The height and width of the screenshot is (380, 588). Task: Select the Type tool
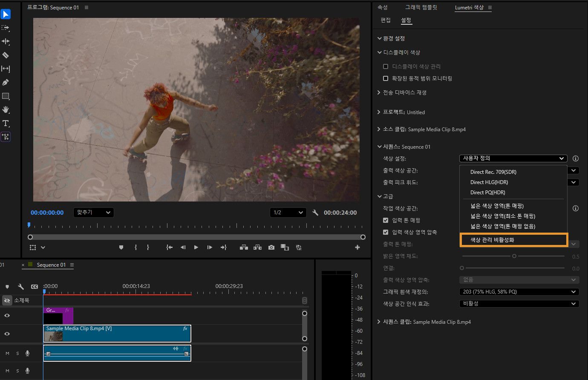point(6,123)
